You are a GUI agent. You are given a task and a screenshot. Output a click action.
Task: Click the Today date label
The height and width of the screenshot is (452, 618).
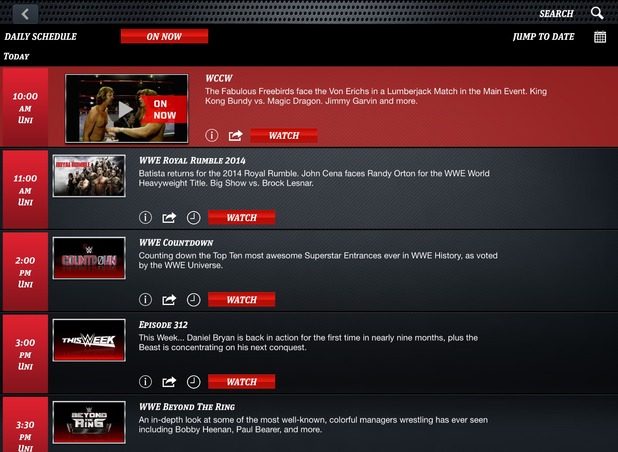[x=17, y=56]
